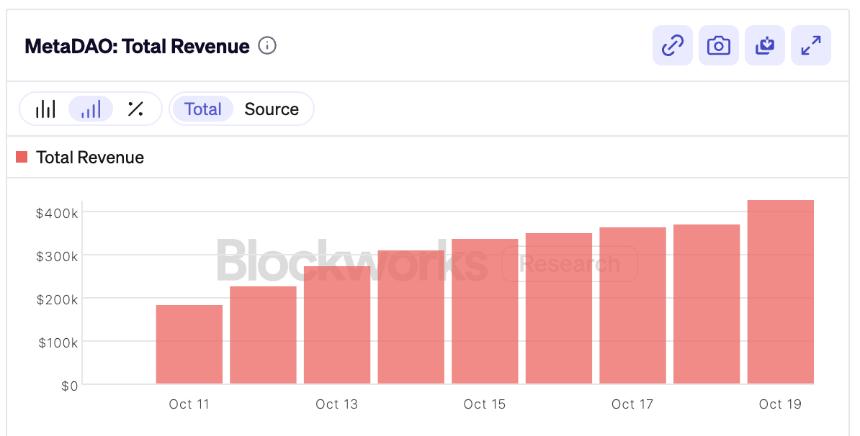Select the tallest bar at Oct 19
The image size is (860, 436).
[780, 292]
